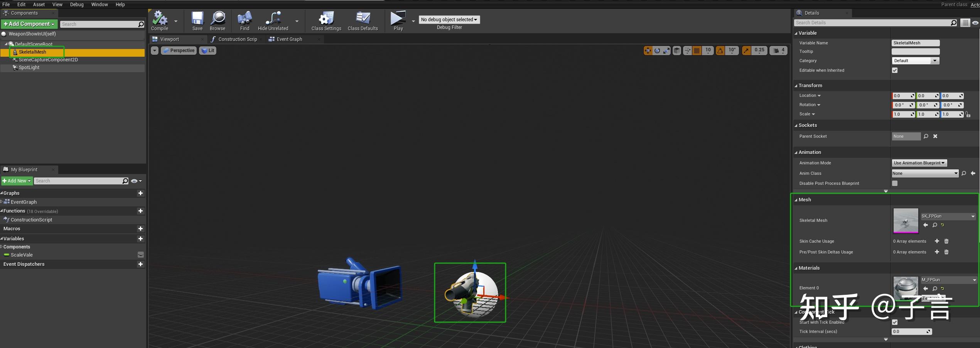This screenshot has width=980, height=348.
Task: Switch to the Event Graph tab
Action: 288,39
